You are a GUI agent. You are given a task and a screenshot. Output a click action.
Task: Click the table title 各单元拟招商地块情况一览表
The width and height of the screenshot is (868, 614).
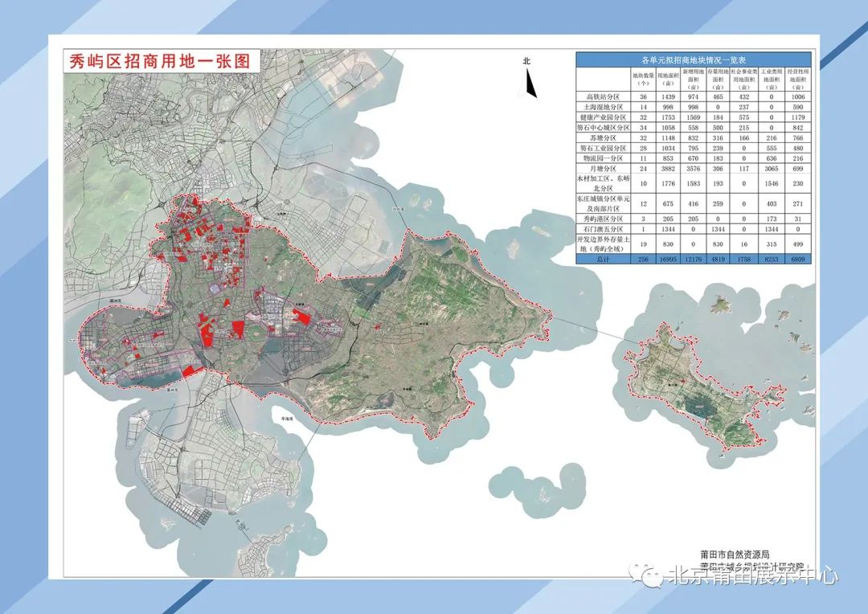[x=693, y=60]
